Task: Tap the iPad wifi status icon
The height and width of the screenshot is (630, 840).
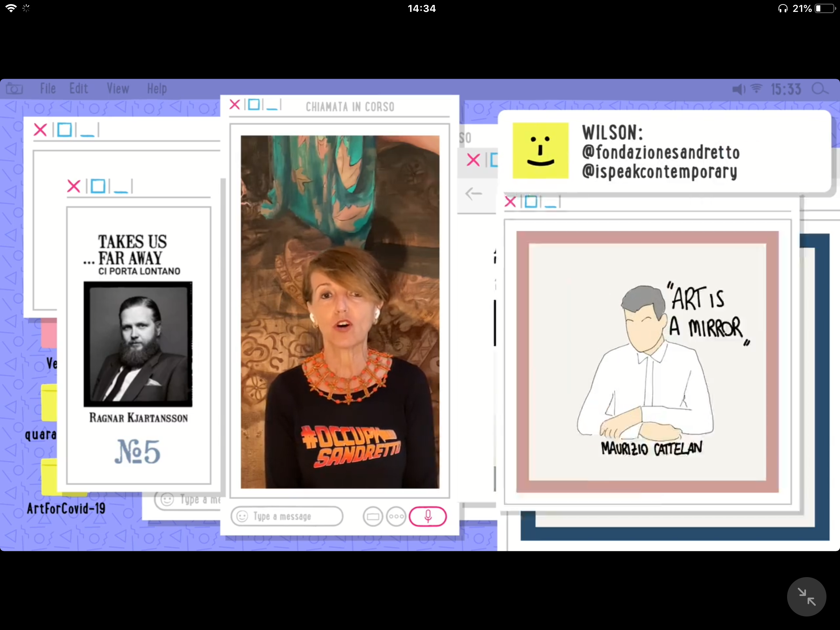Action: click(x=11, y=8)
